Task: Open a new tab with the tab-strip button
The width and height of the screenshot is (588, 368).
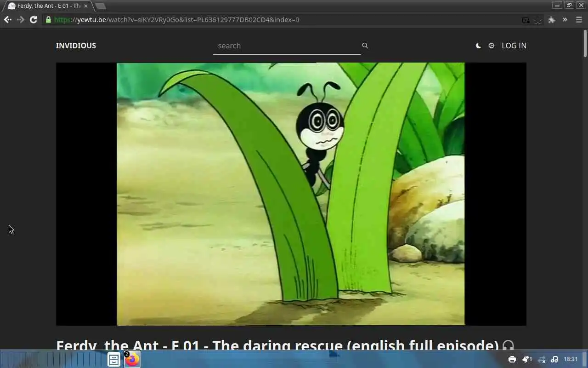Action: point(100,6)
